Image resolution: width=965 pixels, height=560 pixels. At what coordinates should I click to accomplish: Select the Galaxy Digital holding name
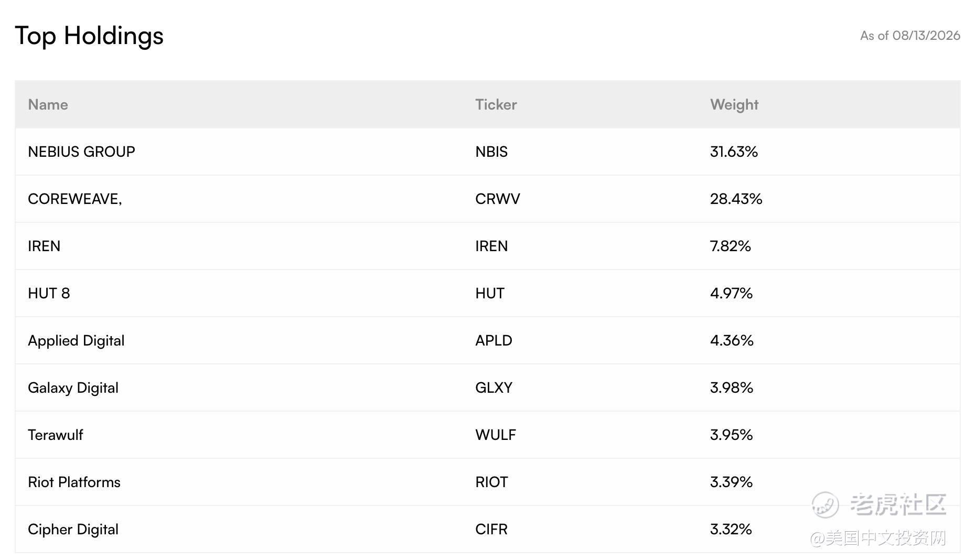(x=73, y=388)
